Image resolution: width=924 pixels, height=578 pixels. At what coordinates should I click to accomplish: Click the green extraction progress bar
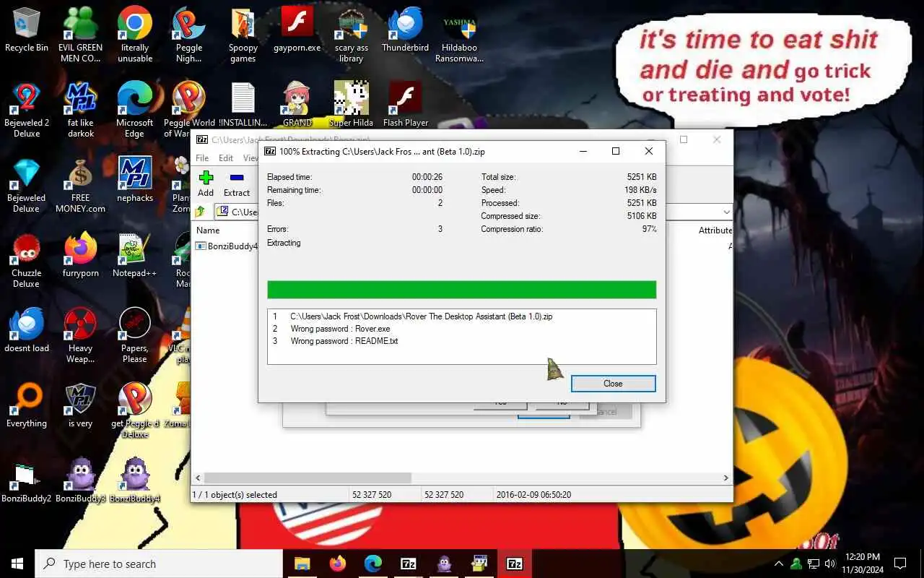(x=461, y=290)
